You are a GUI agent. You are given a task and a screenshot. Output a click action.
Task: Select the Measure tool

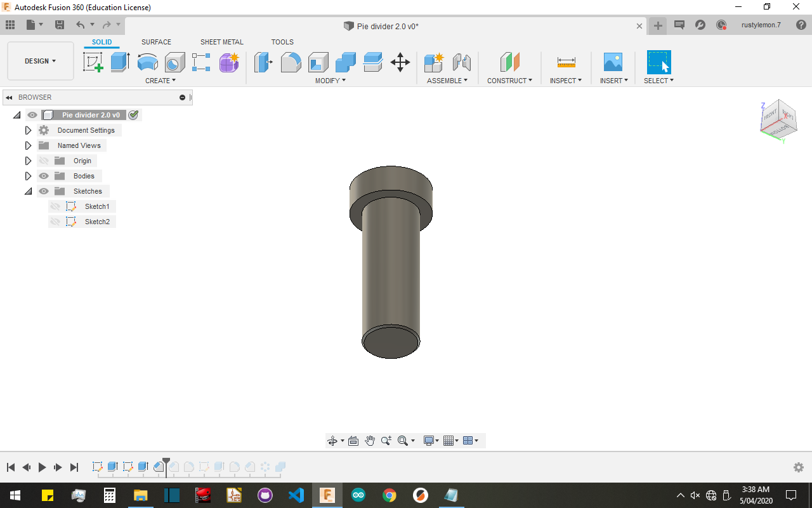566,62
